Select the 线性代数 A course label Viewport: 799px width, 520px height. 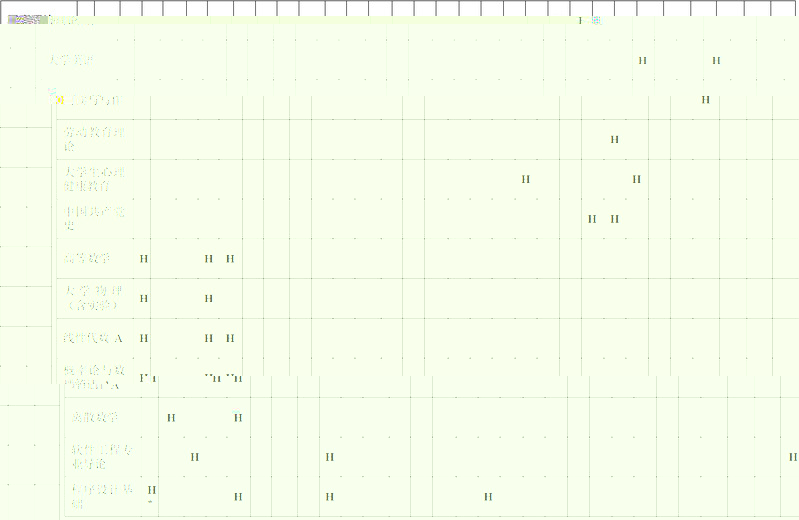pyautogui.click(x=93, y=338)
